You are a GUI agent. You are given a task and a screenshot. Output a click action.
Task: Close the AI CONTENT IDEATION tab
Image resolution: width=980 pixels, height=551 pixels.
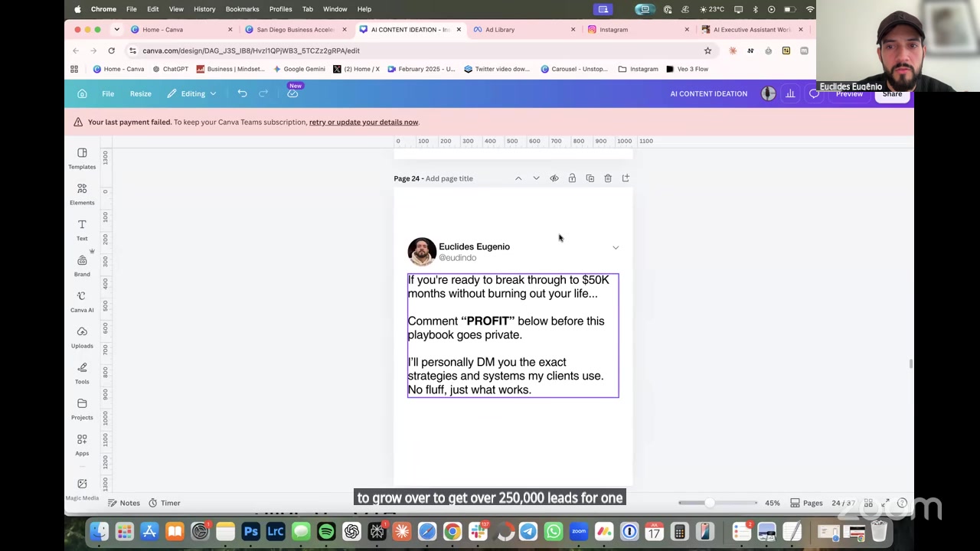point(459,29)
